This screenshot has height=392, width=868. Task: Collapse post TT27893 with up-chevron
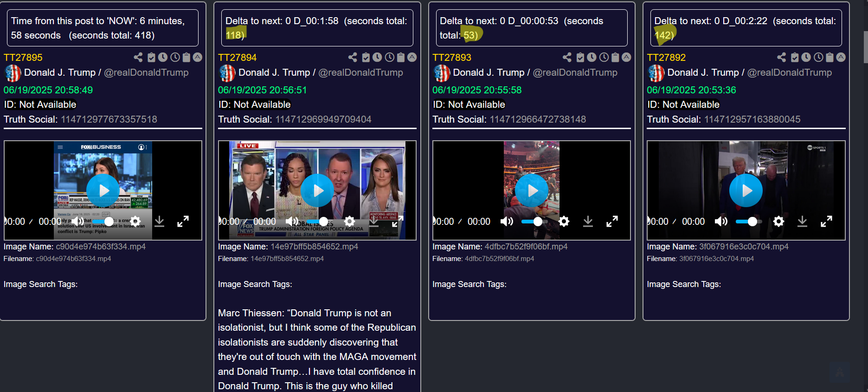(626, 57)
